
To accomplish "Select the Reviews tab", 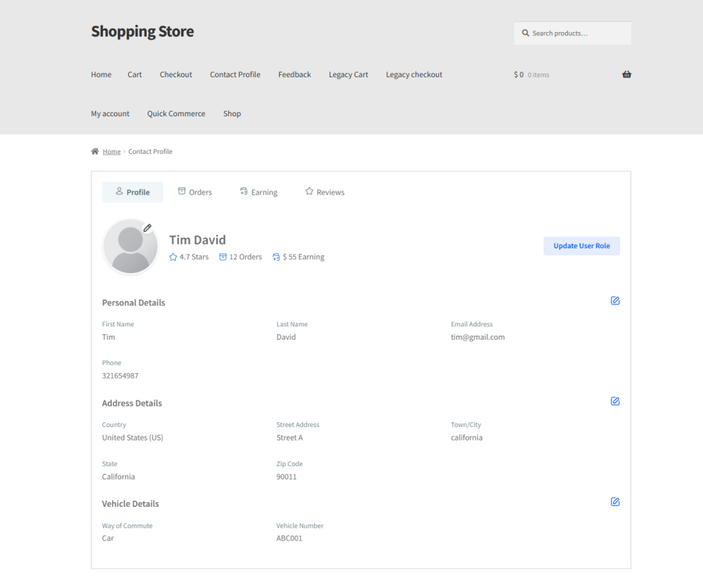I will 324,191.
